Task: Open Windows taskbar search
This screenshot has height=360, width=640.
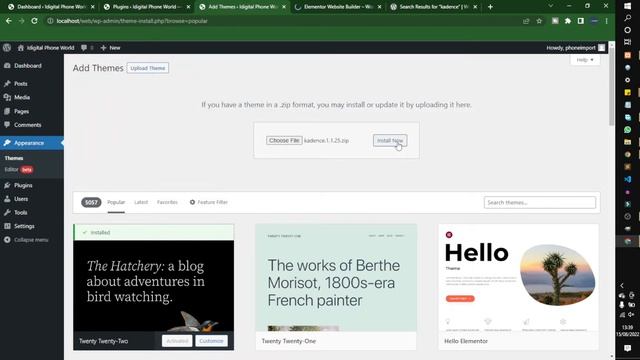Action: click(x=628, y=18)
